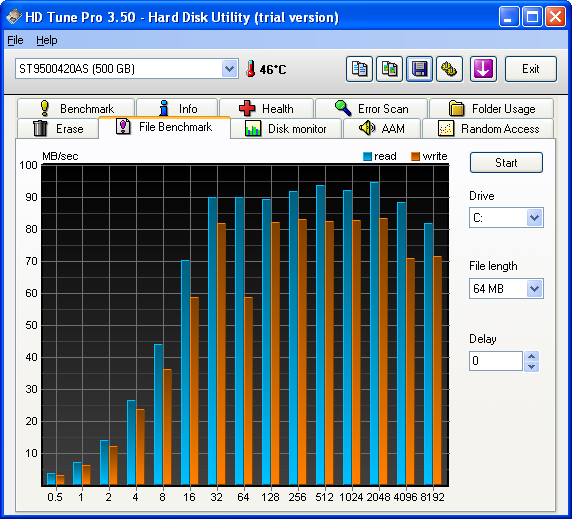Viewport: 572px width, 519px height.
Task: Open the Folder Usage tab
Action: (492, 108)
